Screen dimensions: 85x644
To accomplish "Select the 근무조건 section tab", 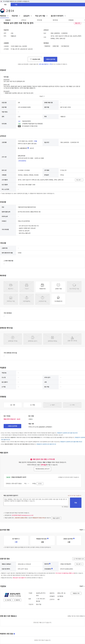I will (x=24, y=20).
